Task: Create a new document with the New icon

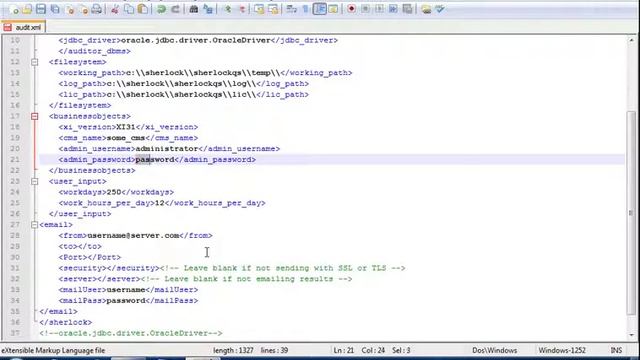Action: pyautogui.click(x=15, y=9)
